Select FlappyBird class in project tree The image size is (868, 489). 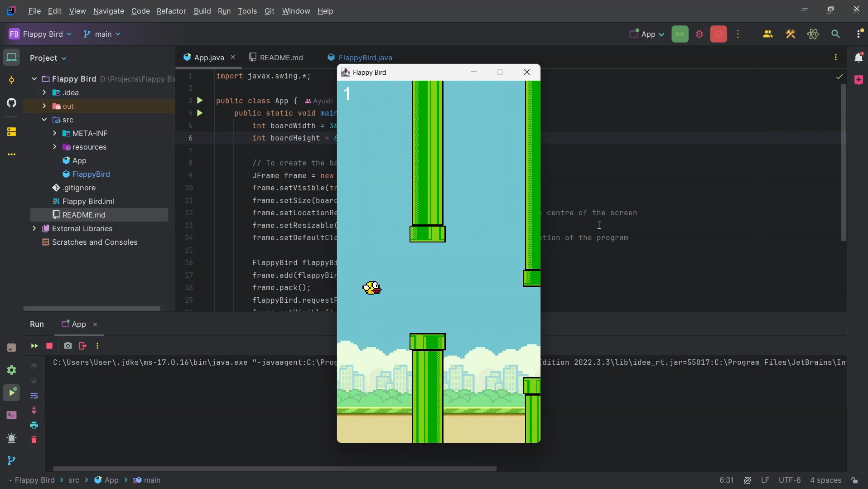[x=86, y=174]
